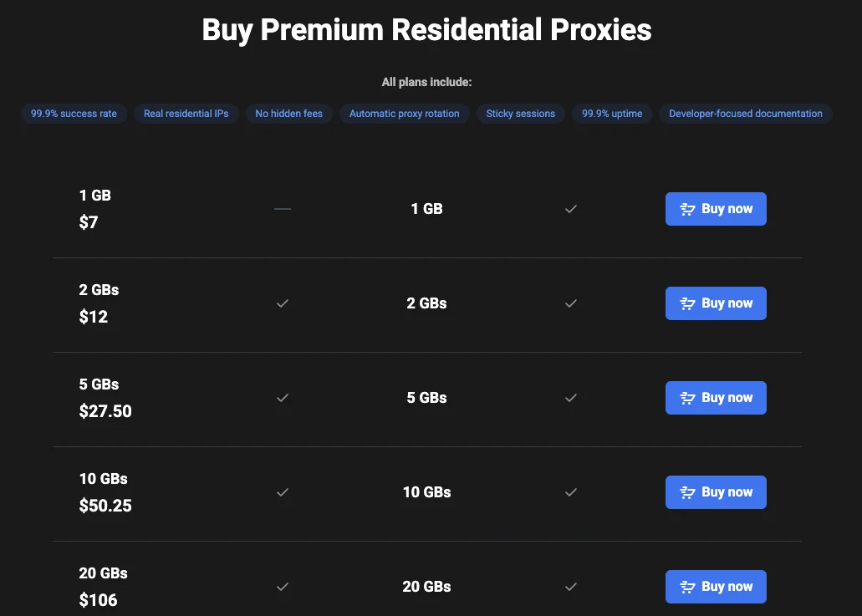Open the 99.9% success rate badge

[74, 114]
